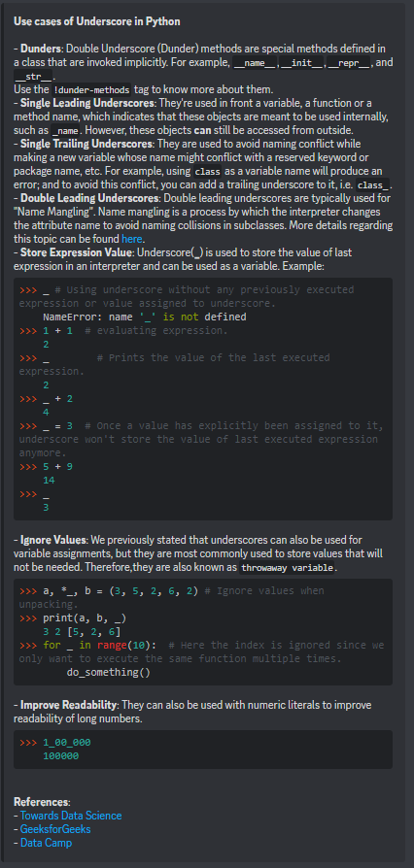Click the __name__ inline code
414x868 pixels.
pyautogui.click(x=255, y=63)
